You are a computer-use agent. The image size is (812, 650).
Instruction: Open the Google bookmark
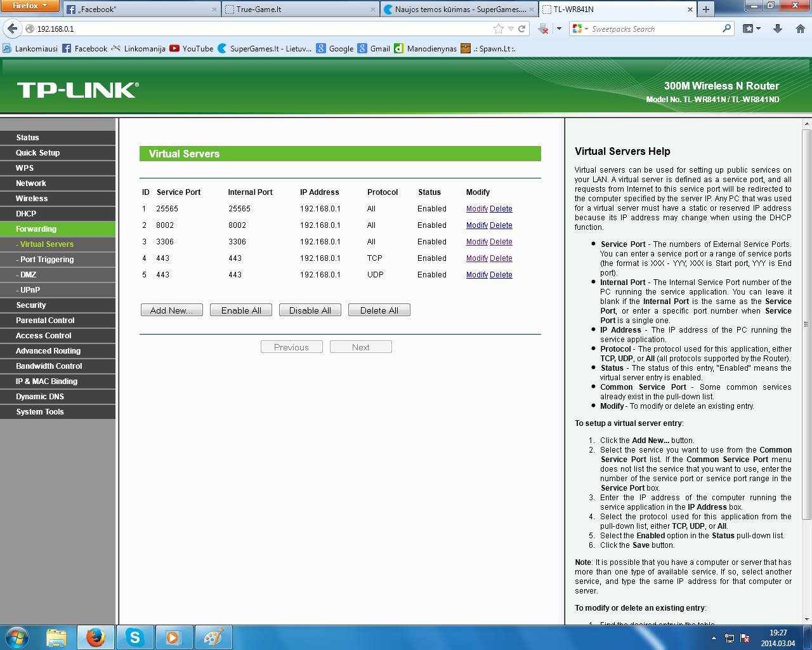click(335, 48)
